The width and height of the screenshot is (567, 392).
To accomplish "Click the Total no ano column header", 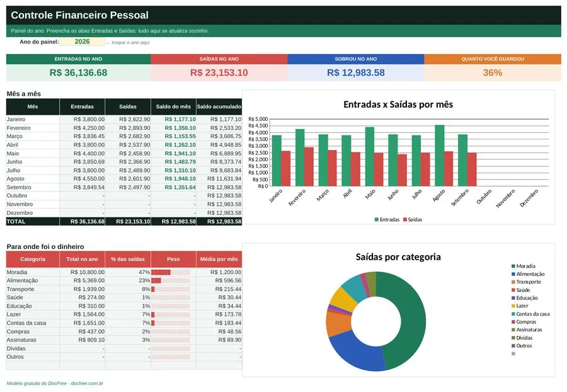I will click(82, 259).
